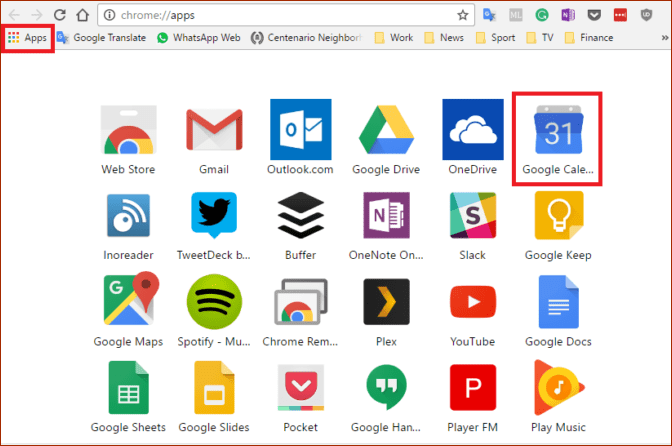Expand the Work bookmarks folder
This screenshot has width=672, height=446.
[x=394, y=38]
